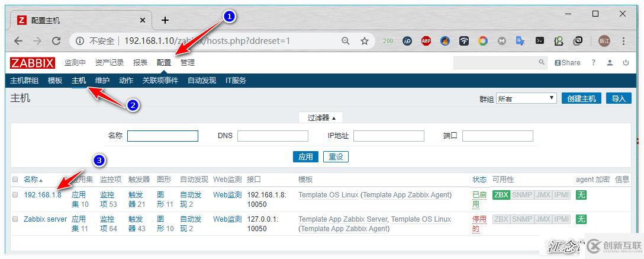Image resolution: width=644 pixels, height=259 pixels.
Task: Click the Zabbix help question mark
Action: point(594,62)
